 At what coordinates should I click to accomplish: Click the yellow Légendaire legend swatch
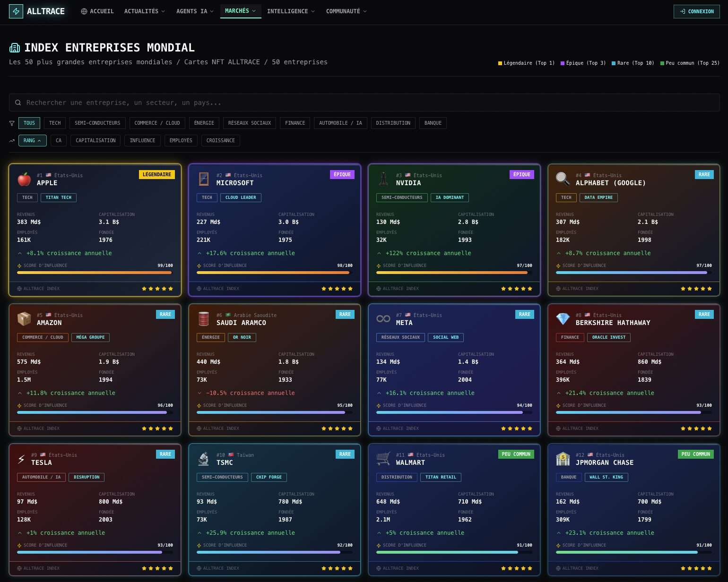pos(500,63)
